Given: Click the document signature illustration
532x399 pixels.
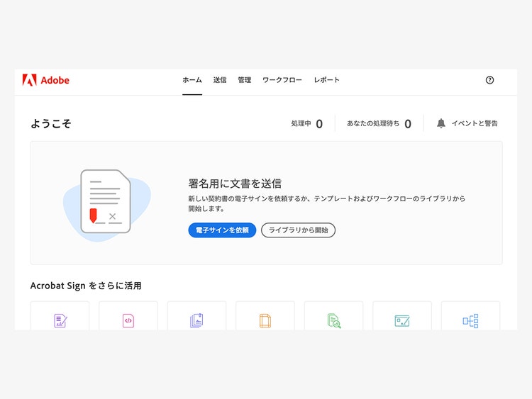Looking at the screenshot, I should (106, 206).
